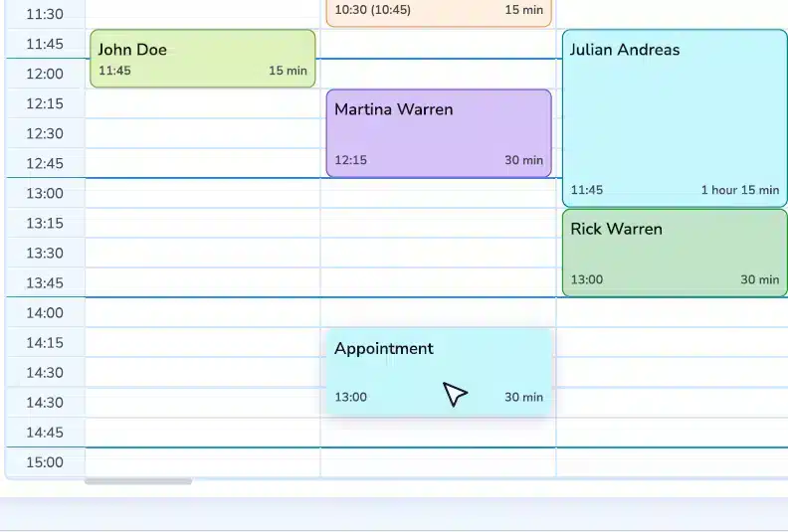The width and height of the screenshot is (788, 532).
Task: Select the 13:30 time label
Action: tap(45, 254)
